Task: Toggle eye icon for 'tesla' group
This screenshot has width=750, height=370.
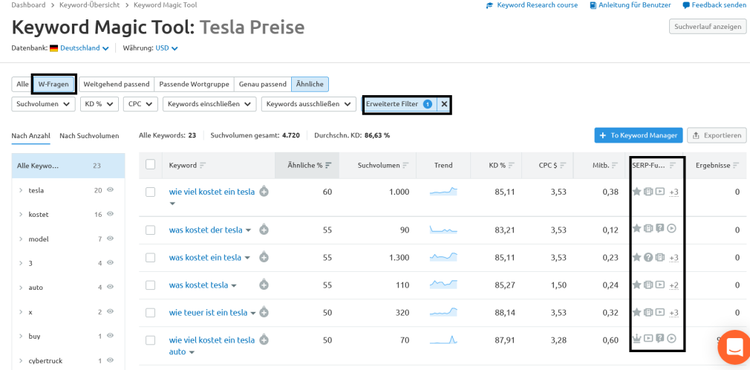Action: click(110, 190)
